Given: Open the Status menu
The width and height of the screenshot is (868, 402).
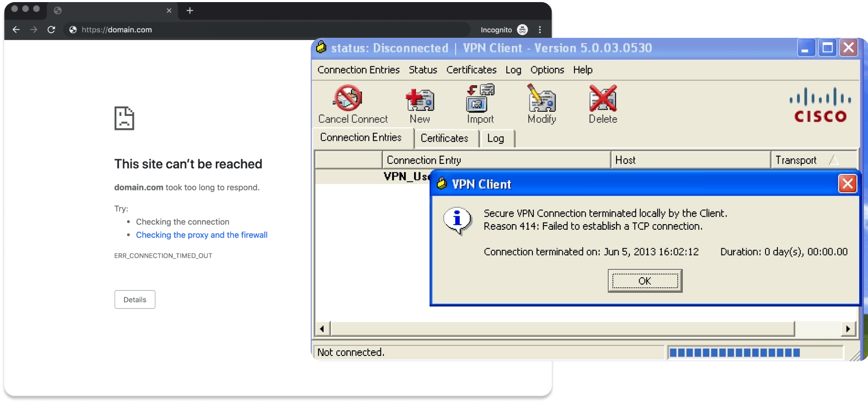Looking at the screenshot, I should pyautogui.click(x=423, y=70).
